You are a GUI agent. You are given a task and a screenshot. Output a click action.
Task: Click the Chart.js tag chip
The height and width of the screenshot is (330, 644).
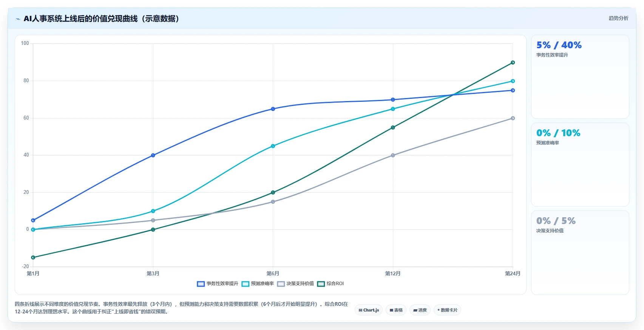[369, 310]
